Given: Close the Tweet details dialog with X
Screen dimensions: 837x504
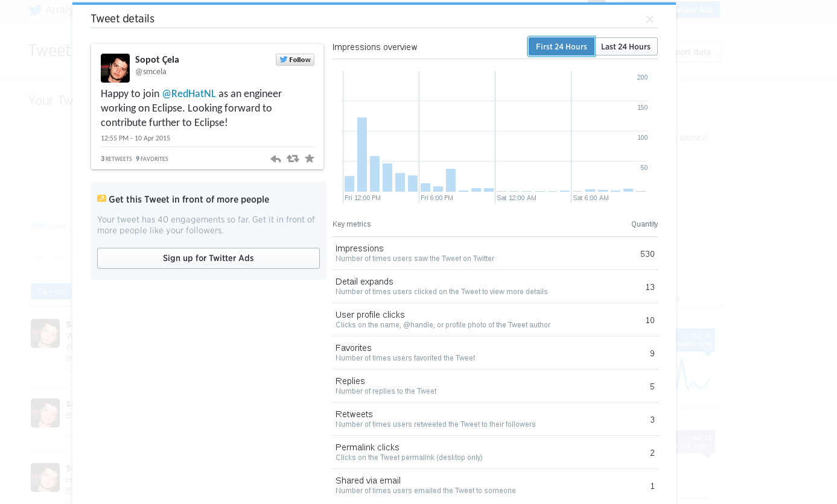Looking at the screenshot, I should [x=650, y=19].
